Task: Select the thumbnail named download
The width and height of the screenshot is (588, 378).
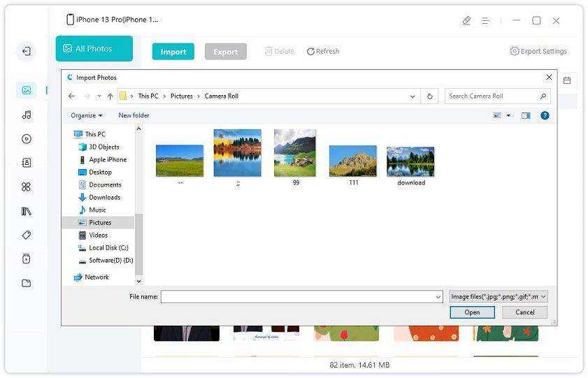Action: [x=410, y=162]
